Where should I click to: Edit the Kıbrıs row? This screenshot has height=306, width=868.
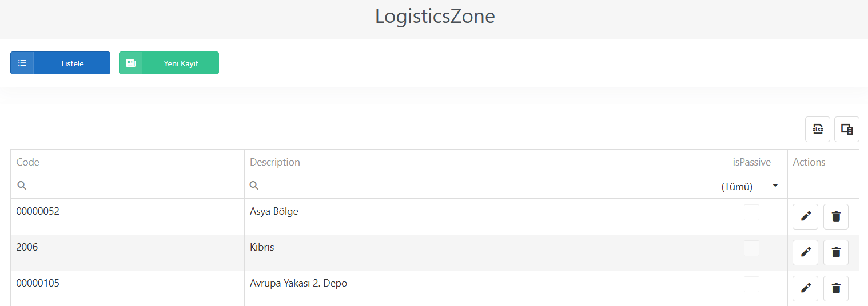coord(806,252)
